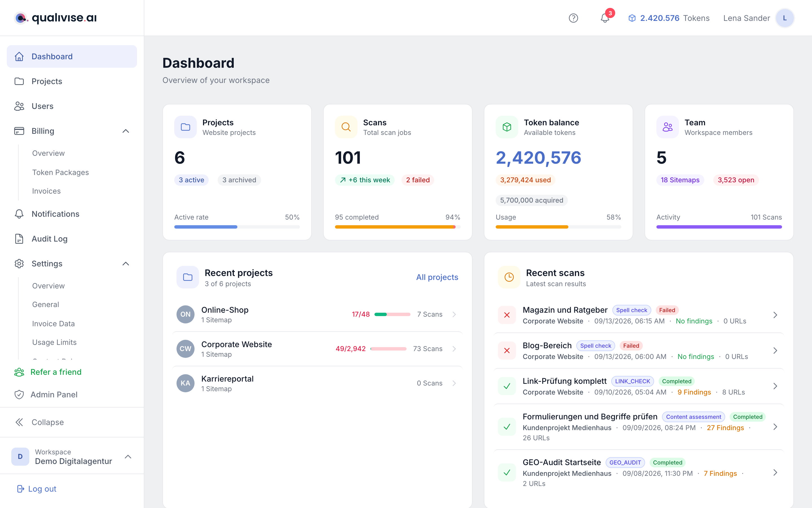812x508 pixels.
Task: Click the Recent scans clock icon
Action: [x=509, y=277]
